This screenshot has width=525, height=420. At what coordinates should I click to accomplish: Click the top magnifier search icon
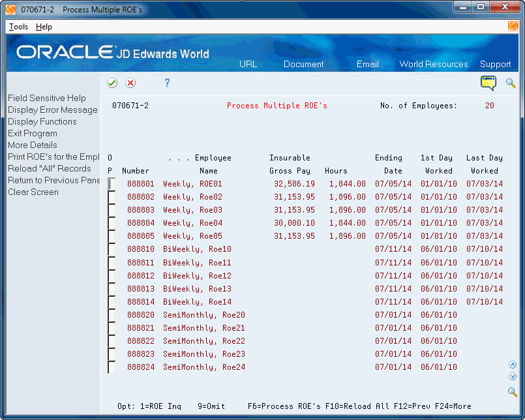511,83
